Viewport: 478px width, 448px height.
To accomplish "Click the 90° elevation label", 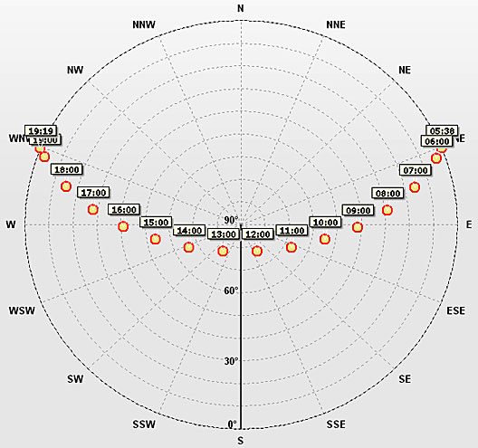I will click(232, 220).
